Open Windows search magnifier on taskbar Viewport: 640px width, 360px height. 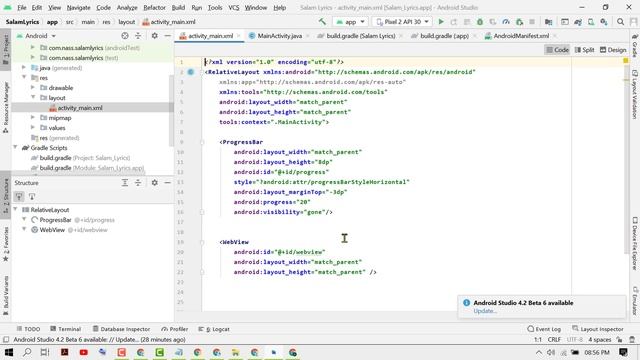tap(27, 352)
